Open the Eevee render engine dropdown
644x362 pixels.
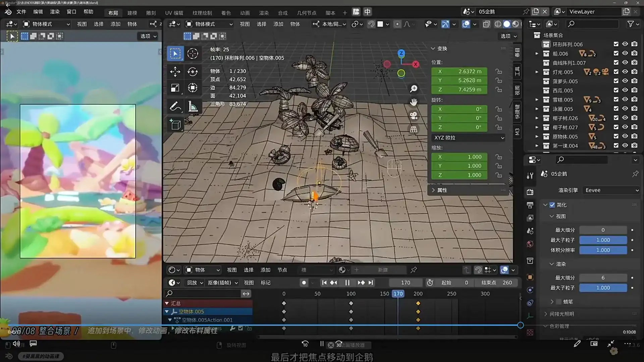(x=611, y=190)
